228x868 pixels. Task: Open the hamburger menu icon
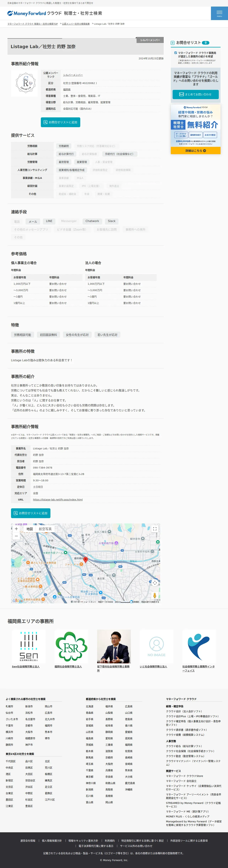[x=219, y=13]
